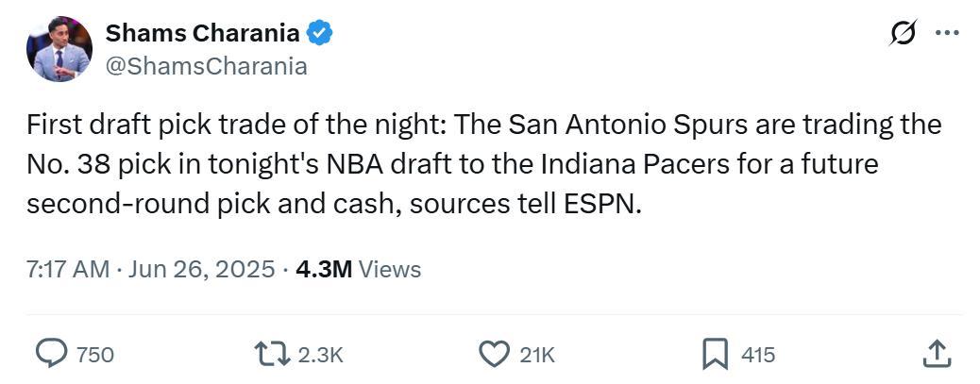Click the Grok slashed-circle icon

[x=904, y=32]
